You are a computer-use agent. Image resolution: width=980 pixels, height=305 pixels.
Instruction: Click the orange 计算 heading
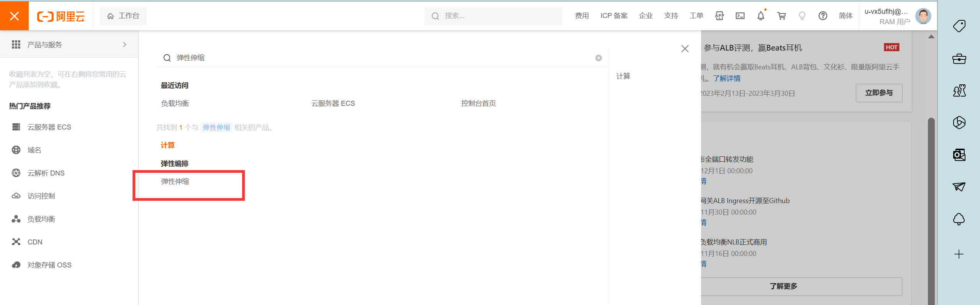[167, 145]
